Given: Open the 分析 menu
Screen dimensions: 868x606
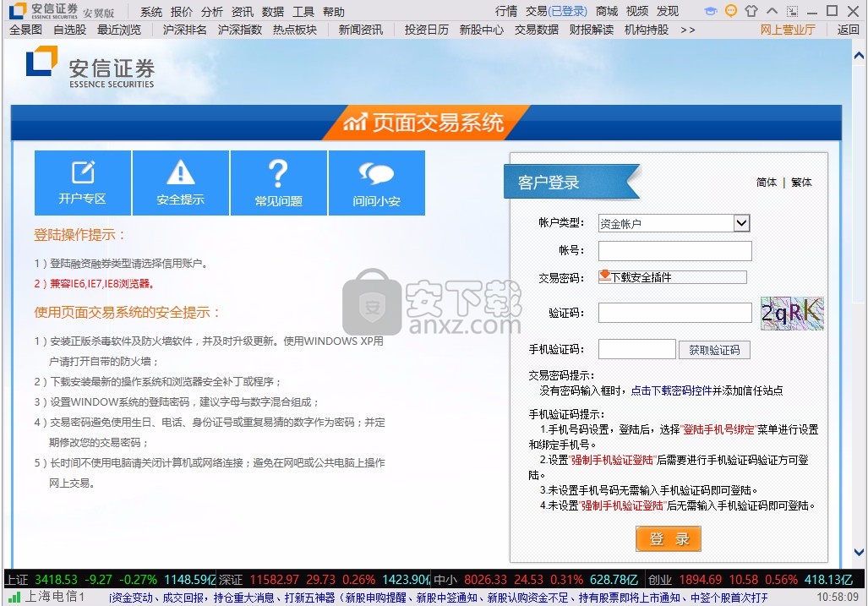Looking at the screenshot, I should click(211, 12).
